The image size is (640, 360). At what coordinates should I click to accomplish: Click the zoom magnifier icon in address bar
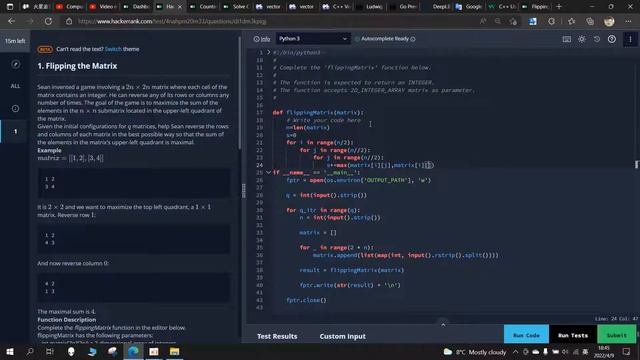pyautogui.click(x=498, y=21)
